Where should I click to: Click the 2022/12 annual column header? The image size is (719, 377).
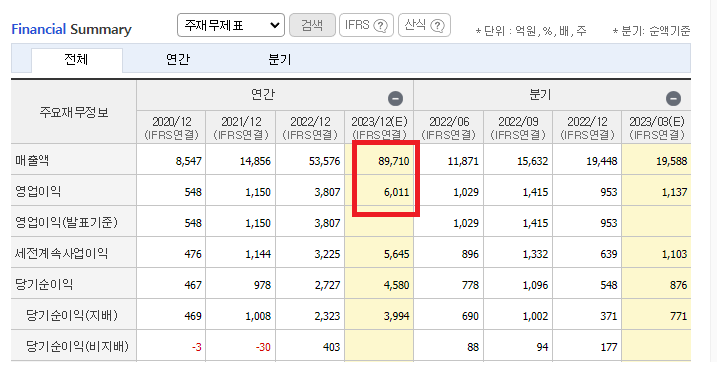[310, 128]
